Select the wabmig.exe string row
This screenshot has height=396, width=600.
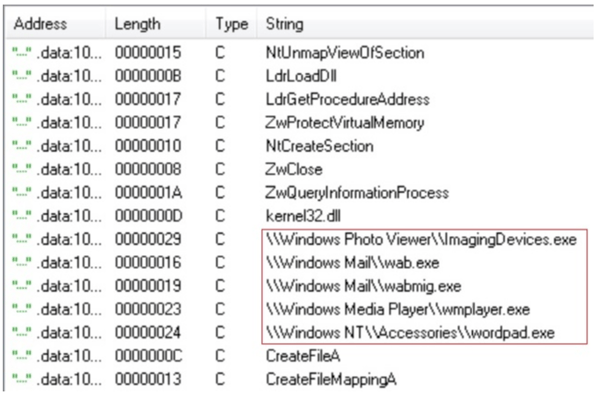(x=364, y=286)
